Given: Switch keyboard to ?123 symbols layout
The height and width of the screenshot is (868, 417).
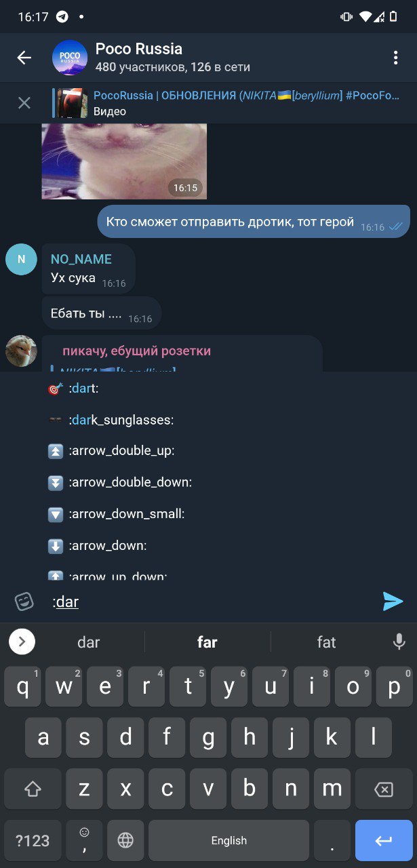Looking at the screenshot, I should pos(33,841).
